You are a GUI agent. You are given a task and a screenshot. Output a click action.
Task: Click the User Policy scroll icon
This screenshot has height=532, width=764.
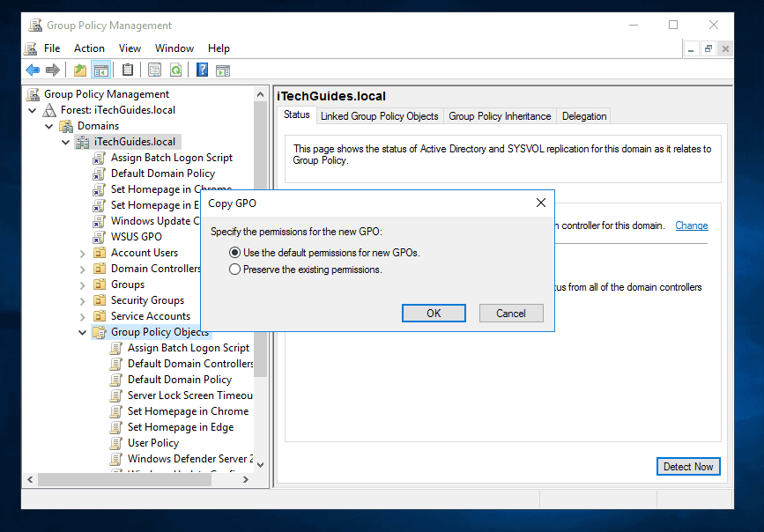point(116,443)
